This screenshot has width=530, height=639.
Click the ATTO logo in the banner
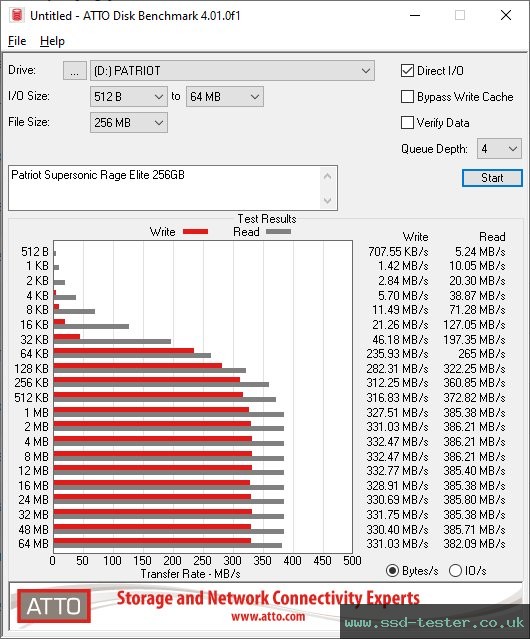tap(54, 606)
